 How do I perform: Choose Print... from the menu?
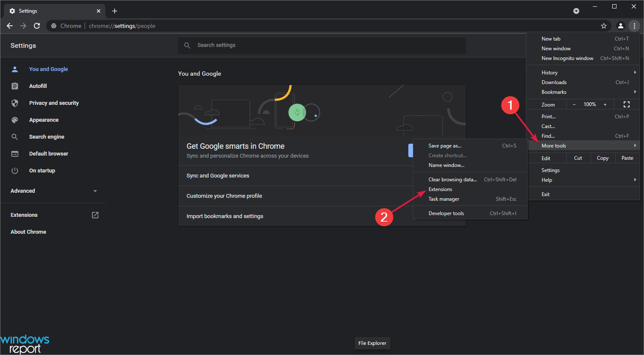(x=584, y=117)
